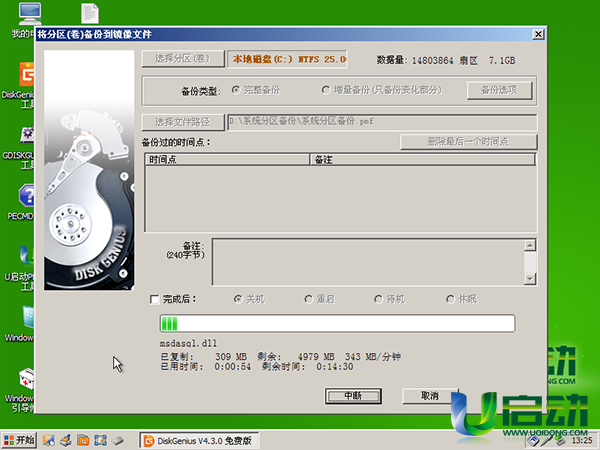Click the first quick launch icon beside Start
The width and height of the screenshot is (600, 450).
click(48, 440)
